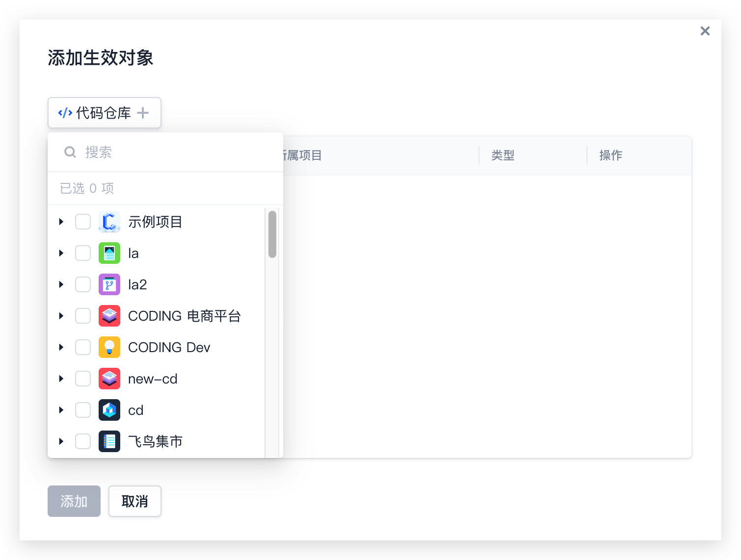Open the 代码仓库 dropdown button
This screenshot has width=741, height=560.
(x=104, y=113)
